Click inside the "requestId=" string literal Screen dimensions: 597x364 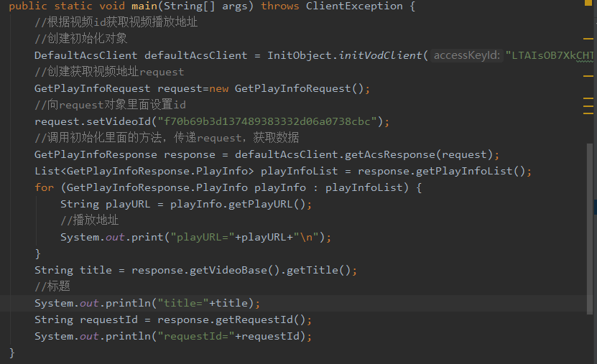pyautogui.click(x=195, y=336)
